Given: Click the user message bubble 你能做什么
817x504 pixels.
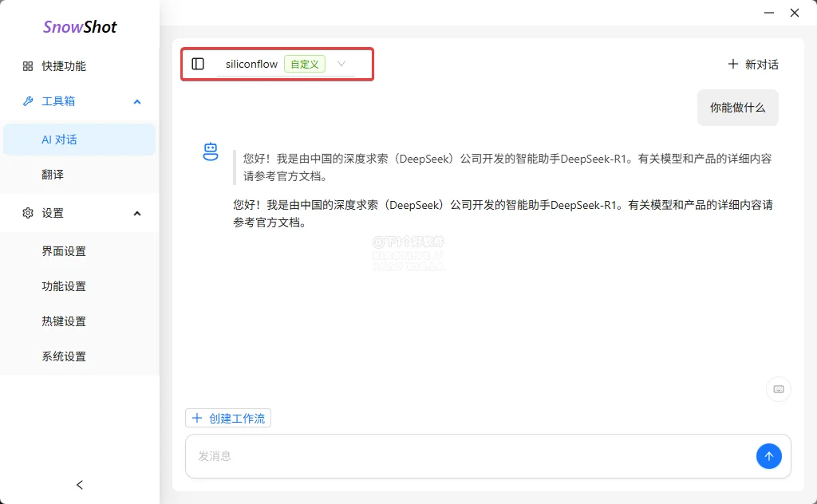Looking at the screenshot, I should click(738, 108).
